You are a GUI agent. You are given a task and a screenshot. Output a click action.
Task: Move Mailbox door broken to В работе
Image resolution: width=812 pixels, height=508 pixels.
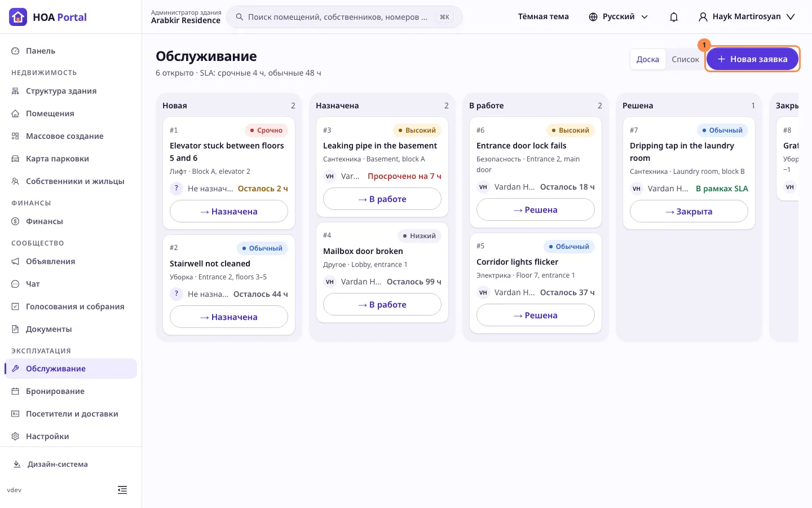(382, 305)
